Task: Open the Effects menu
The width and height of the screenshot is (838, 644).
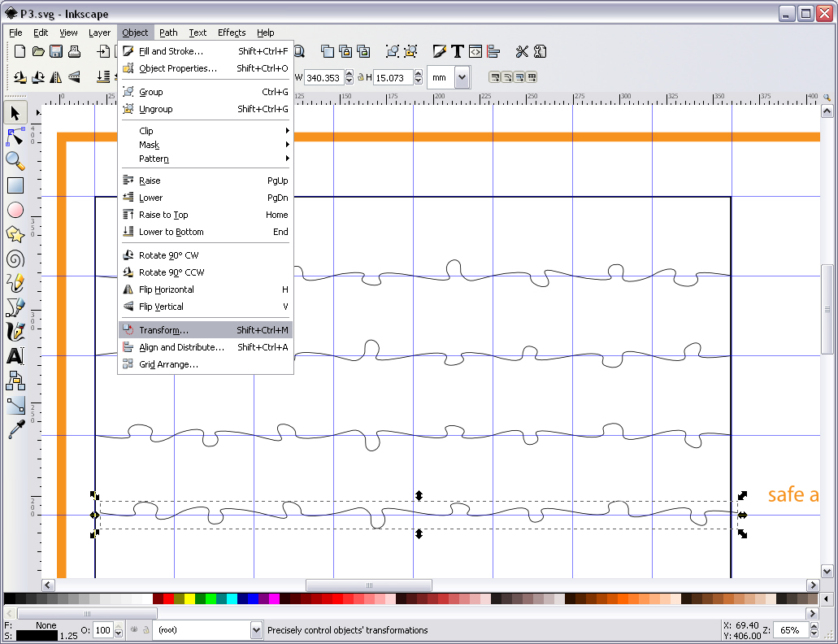Action: click(232, 33)
